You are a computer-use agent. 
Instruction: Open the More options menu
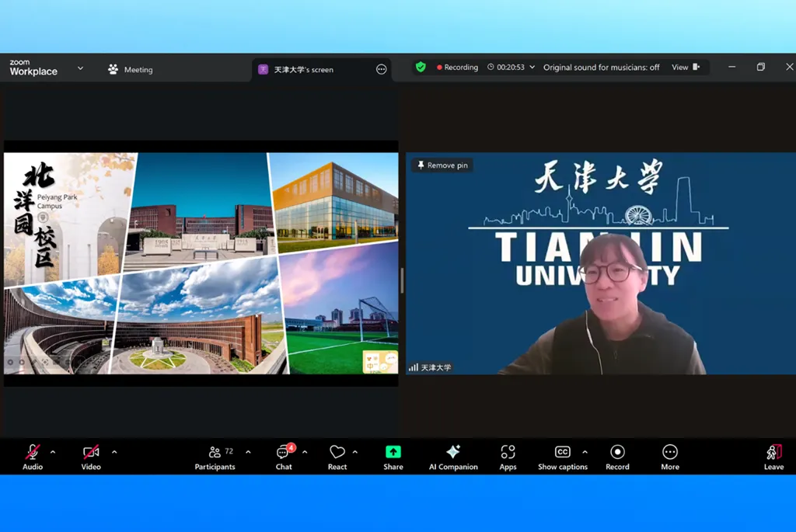tap(670, 457)
